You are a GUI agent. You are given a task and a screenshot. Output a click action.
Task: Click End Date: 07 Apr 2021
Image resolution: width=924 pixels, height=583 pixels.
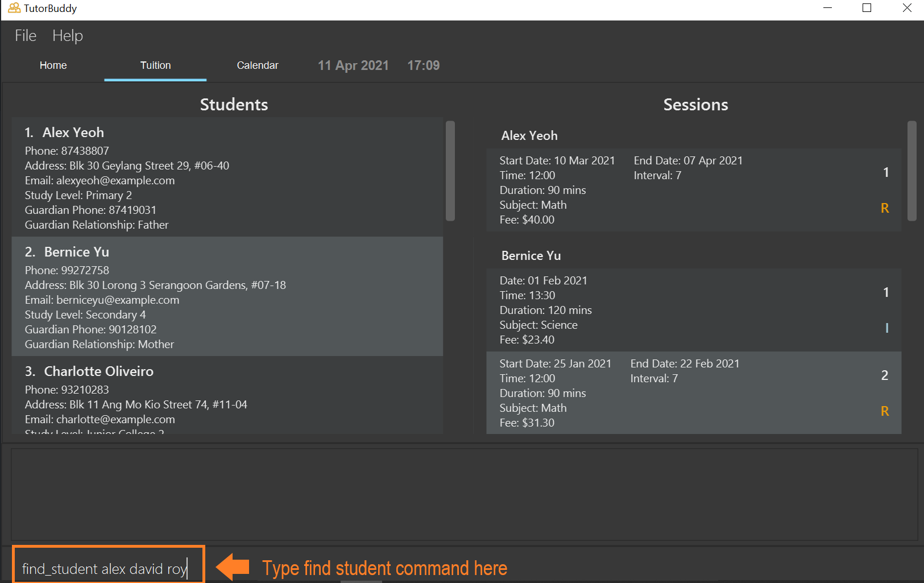[x=688, y=161]
